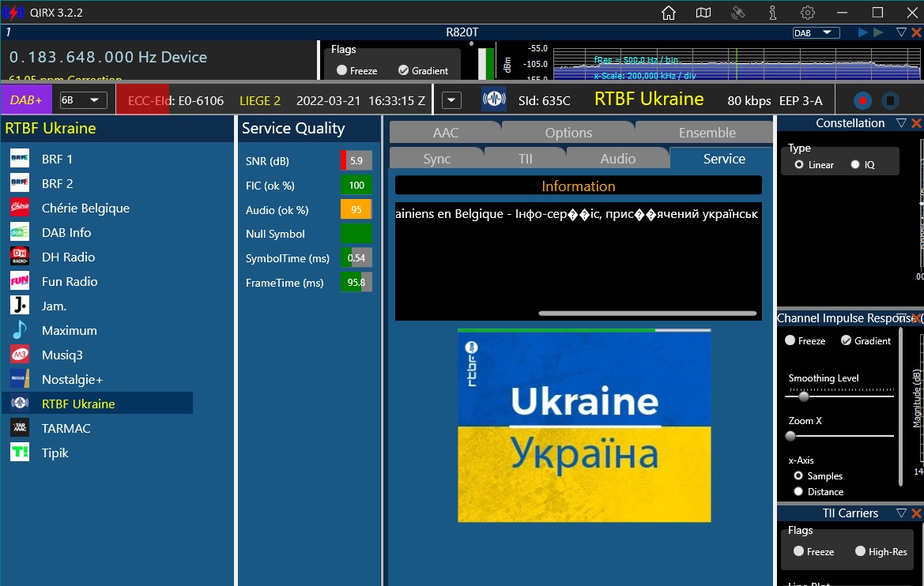
Task: Select the Fun Radio service name
Action: 70,281
